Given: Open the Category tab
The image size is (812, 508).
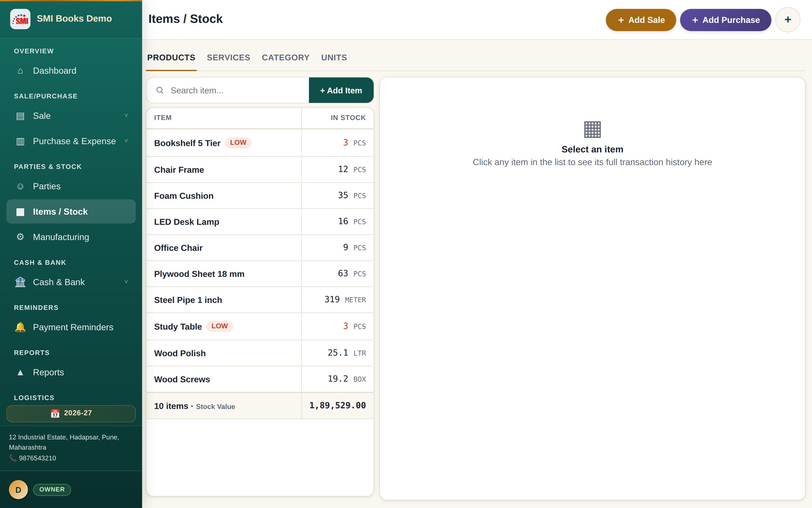Looking at the screenshot, I should point(285,57).
